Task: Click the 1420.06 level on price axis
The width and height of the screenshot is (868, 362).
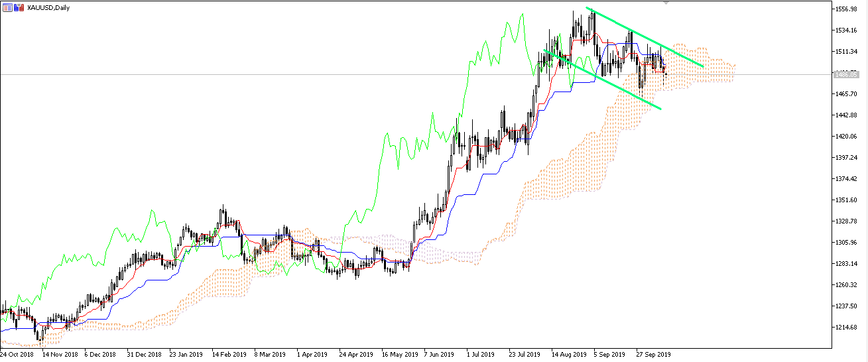Action: tap(849, 137)
